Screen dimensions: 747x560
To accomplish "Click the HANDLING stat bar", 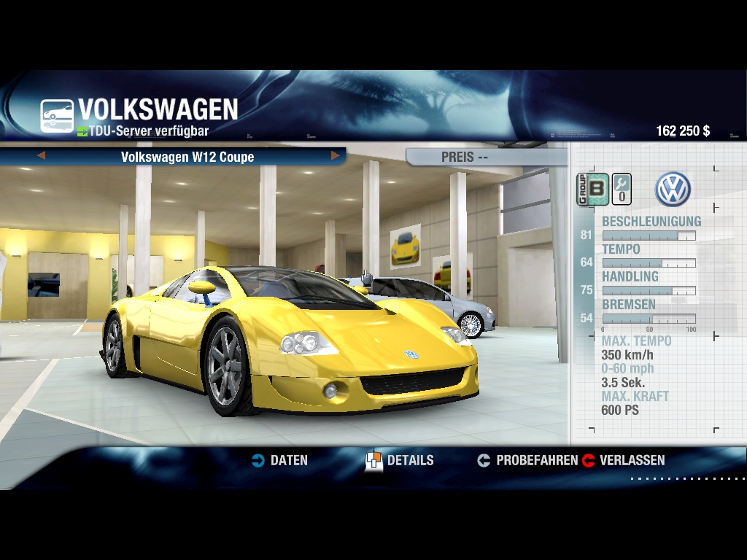I will pos(649,290).
